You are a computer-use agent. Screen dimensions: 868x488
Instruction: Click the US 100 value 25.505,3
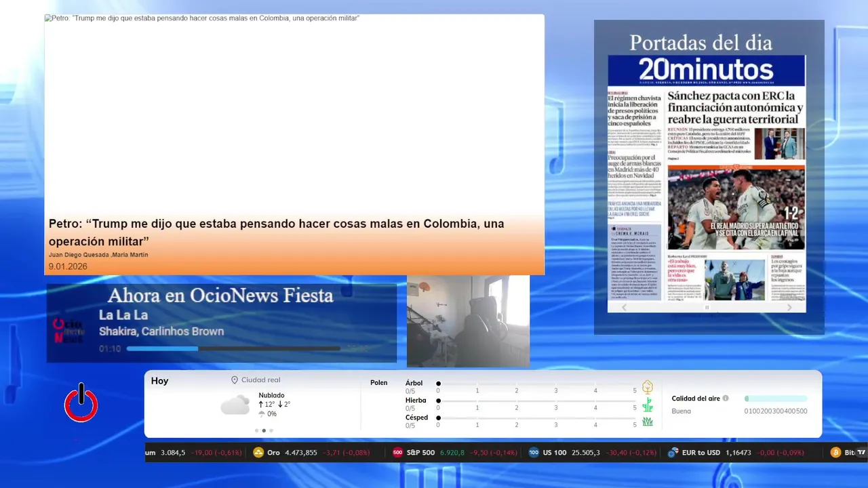[586, 453]
